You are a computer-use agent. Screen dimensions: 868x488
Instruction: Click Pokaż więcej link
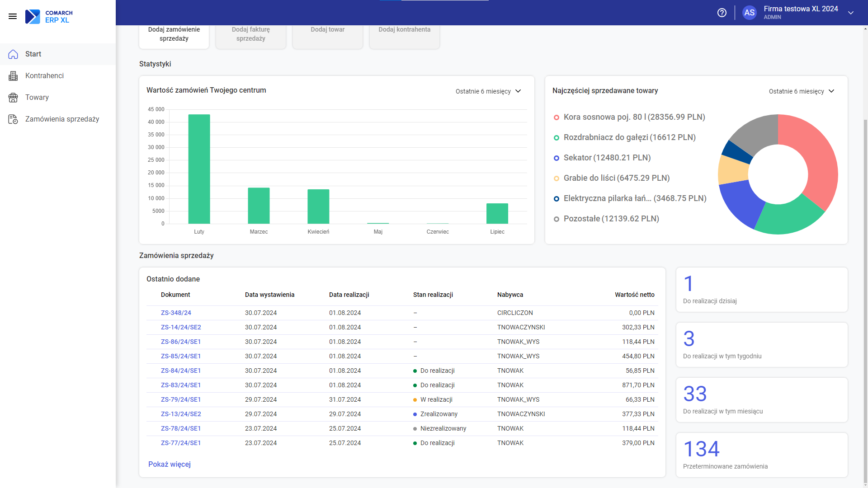(x=170, y=465)
